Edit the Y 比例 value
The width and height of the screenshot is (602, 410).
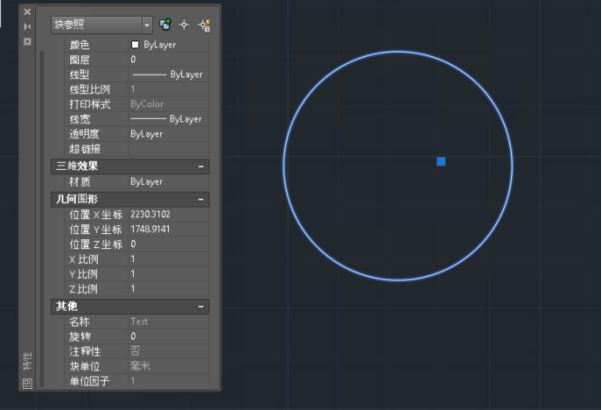169,274
